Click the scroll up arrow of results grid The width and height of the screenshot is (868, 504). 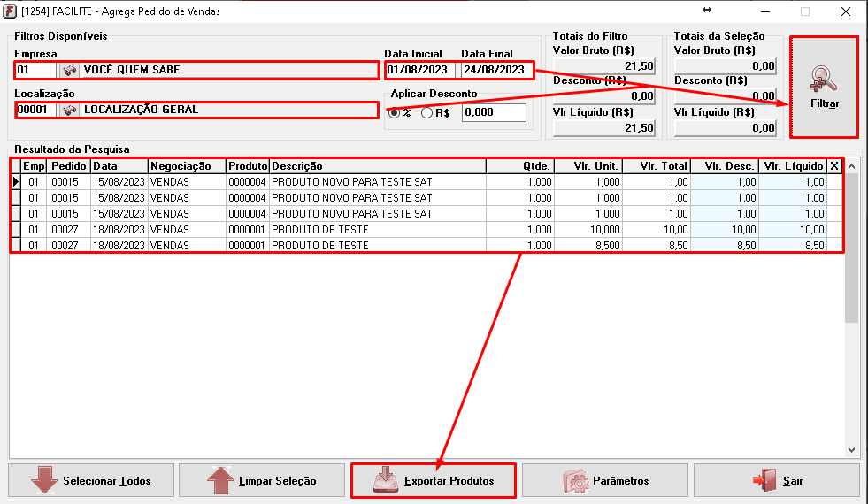pyautogui.click(x=851, y=166)
